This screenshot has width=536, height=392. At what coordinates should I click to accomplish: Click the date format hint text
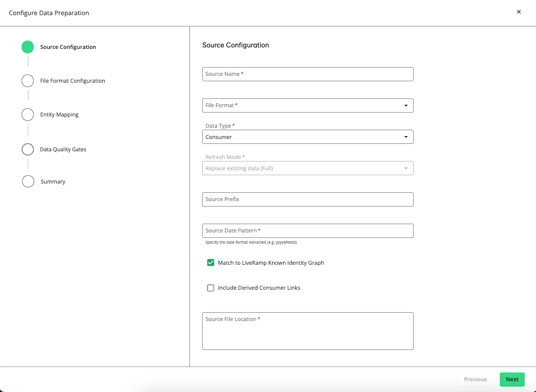tap(251, 242)
